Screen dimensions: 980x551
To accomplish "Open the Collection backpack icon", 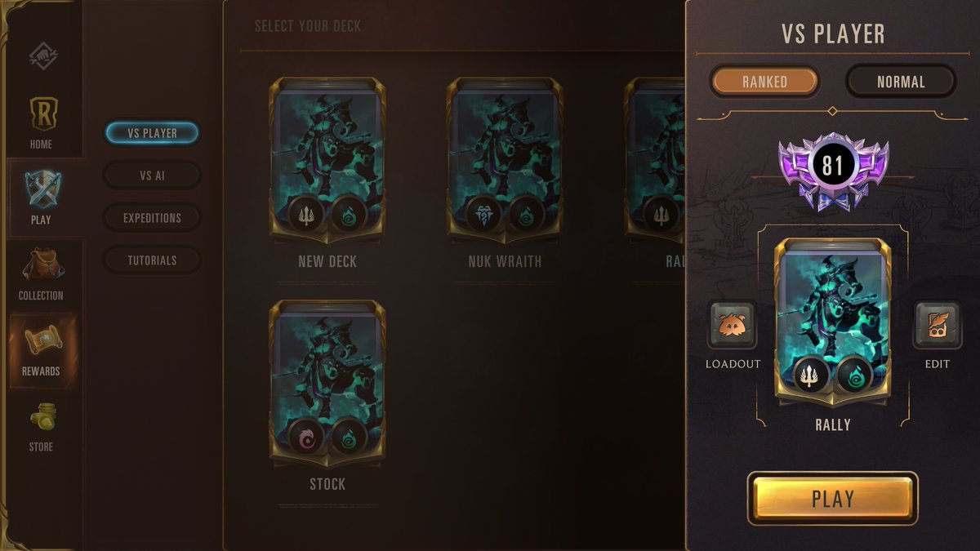I will click(41, 265).
